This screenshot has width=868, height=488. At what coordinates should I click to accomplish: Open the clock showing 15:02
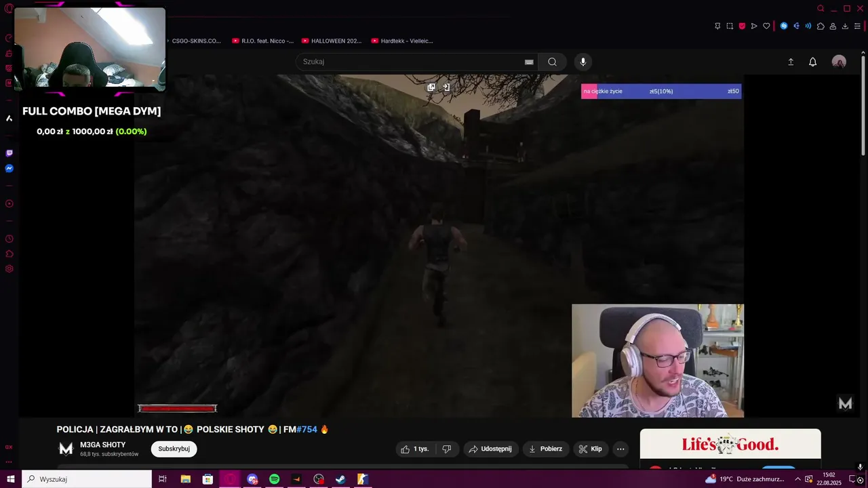coord(829,479)
